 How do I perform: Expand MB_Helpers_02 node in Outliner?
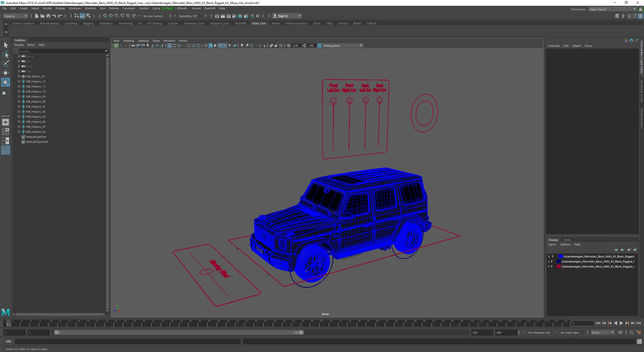pos(19,132)
